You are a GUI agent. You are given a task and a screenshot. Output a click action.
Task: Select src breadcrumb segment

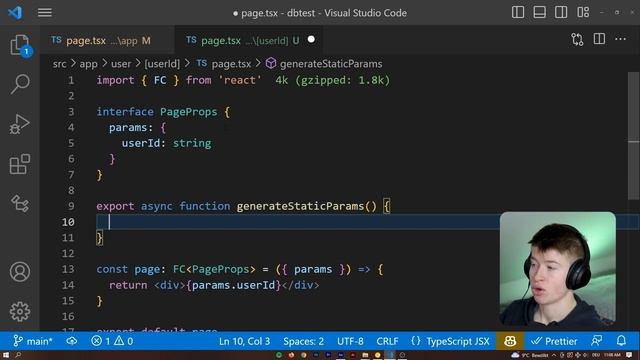[60, 64]
